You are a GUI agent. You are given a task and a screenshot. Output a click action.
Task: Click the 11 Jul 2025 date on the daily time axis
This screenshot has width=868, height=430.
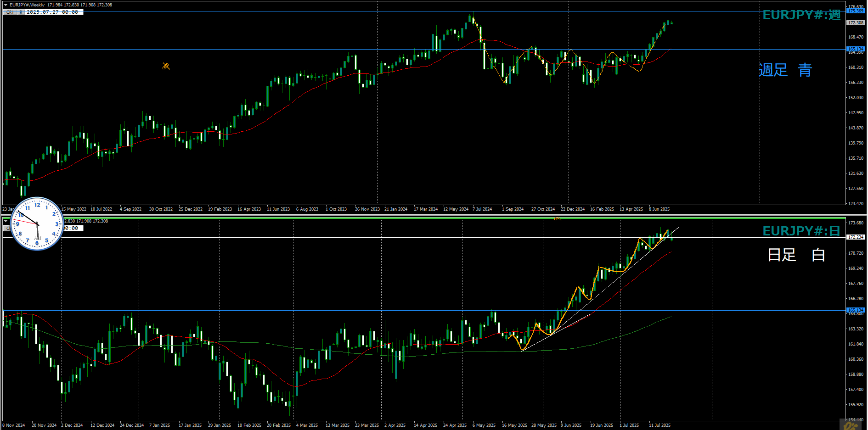[659, 425]
